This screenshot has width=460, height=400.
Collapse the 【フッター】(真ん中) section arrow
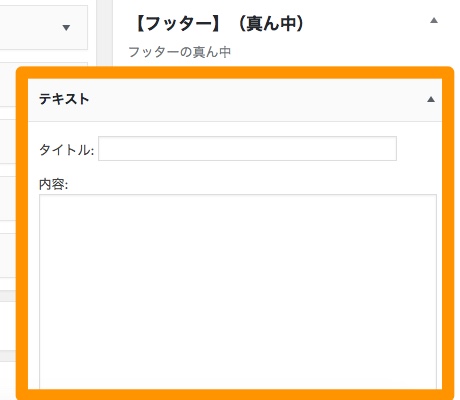[x=434, y=21]
